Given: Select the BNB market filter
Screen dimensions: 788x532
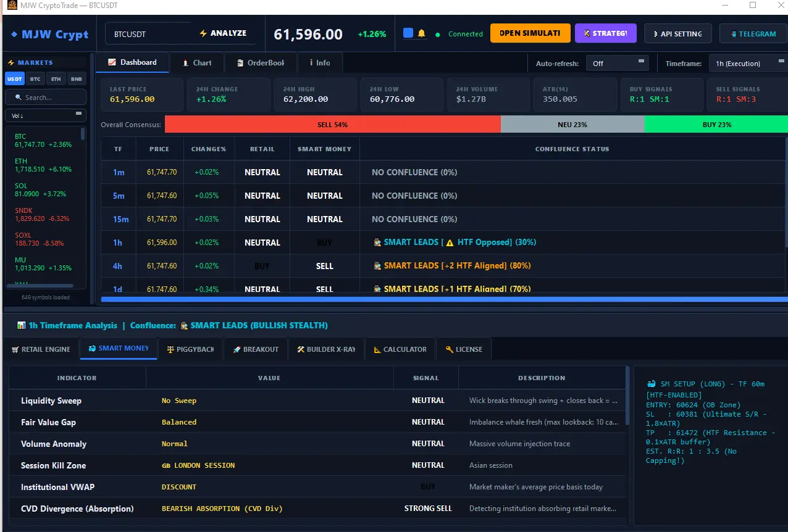Looking at the screenshot, I should (x=77, y=79).
